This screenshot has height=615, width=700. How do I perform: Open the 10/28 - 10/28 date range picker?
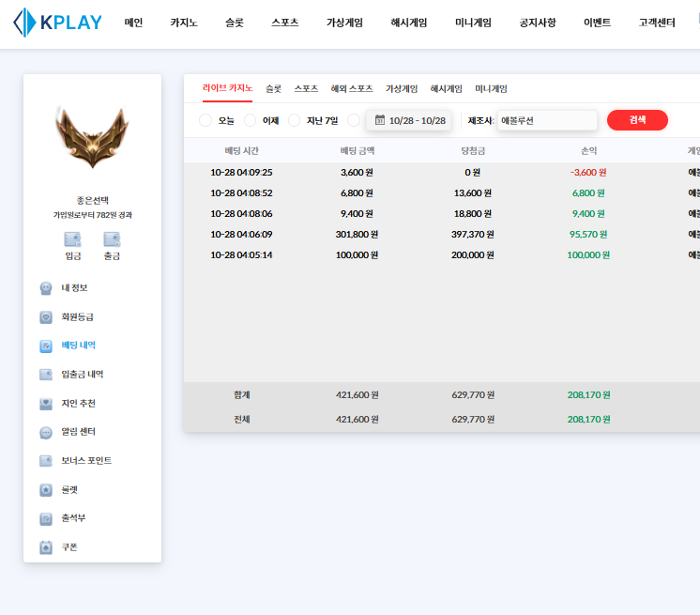(x=409, y=120)
